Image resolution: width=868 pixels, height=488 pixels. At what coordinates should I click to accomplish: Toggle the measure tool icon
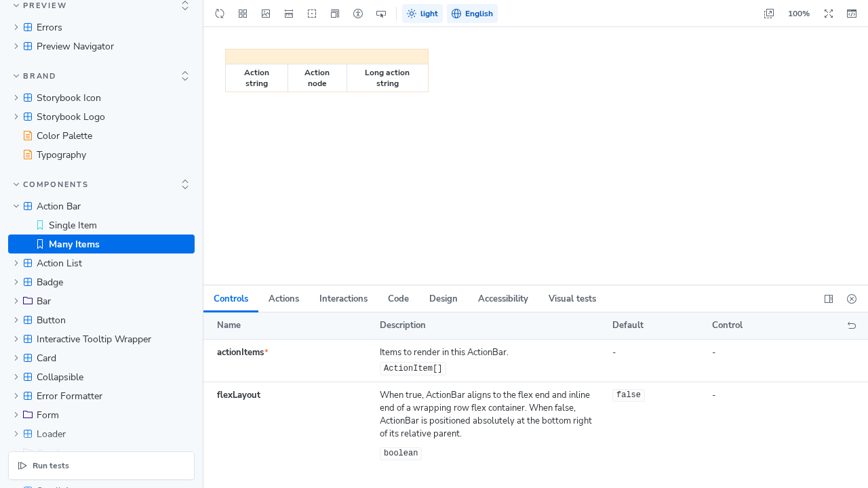pyautogui.click(x=289, y=14)
